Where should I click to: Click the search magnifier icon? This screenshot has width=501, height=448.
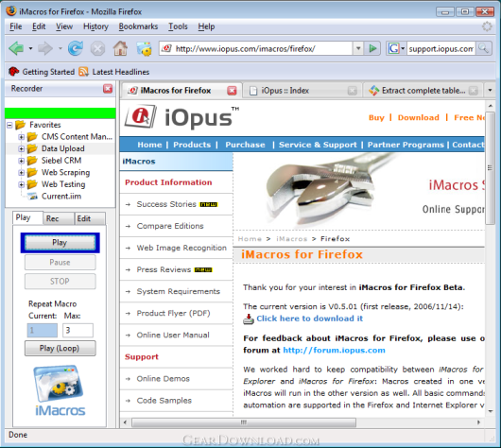tap(483, 48)
